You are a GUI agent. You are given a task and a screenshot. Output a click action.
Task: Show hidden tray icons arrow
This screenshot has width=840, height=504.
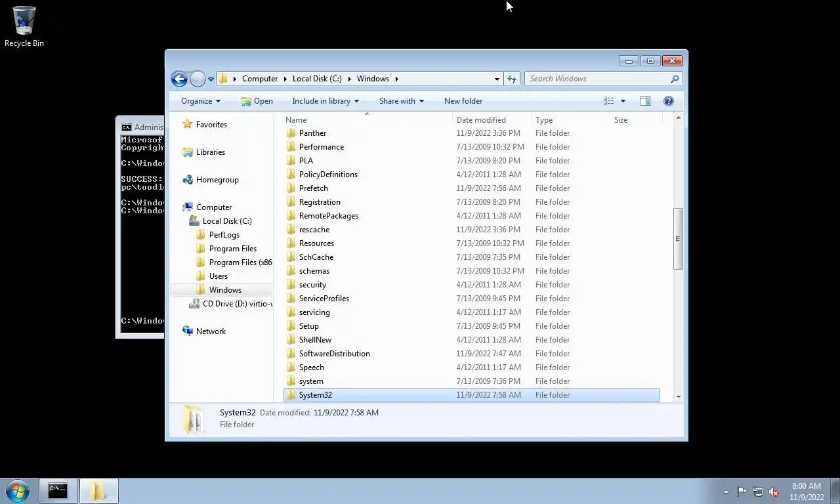pos(726,492)
